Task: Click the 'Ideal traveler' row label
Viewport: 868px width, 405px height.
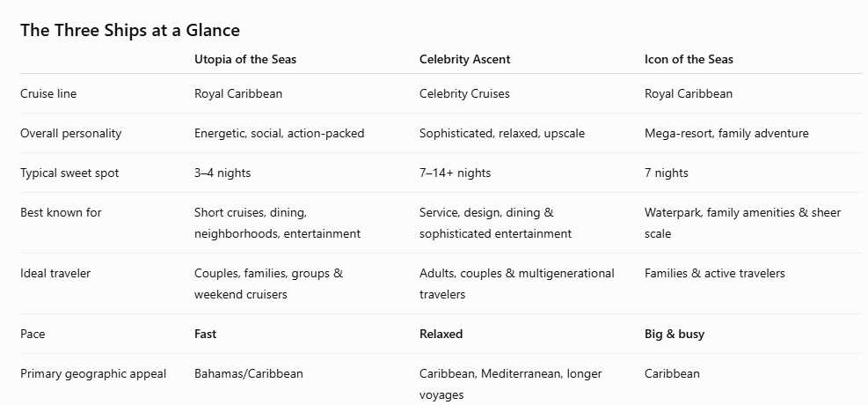Action: 55,273
